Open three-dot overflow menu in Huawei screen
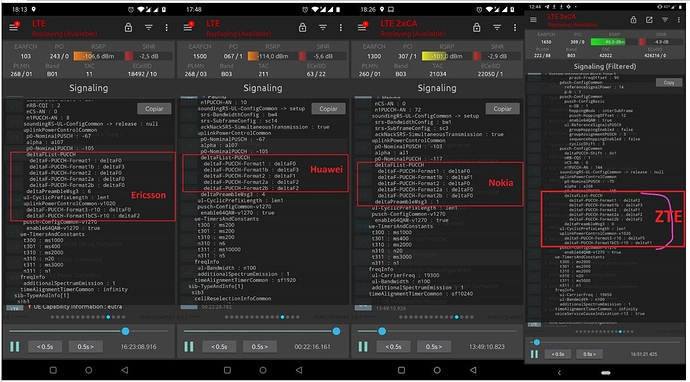690x382 pixels. coord(341,27)
